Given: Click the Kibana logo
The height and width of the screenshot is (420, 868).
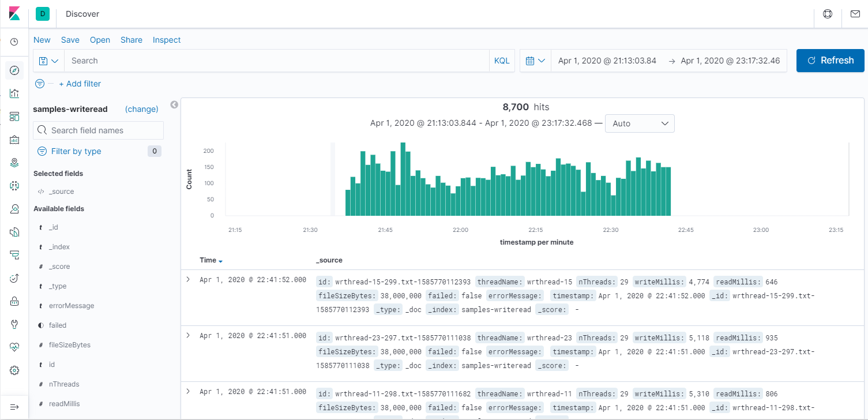Looking at the screenshot, I should [x=14, y=13].
